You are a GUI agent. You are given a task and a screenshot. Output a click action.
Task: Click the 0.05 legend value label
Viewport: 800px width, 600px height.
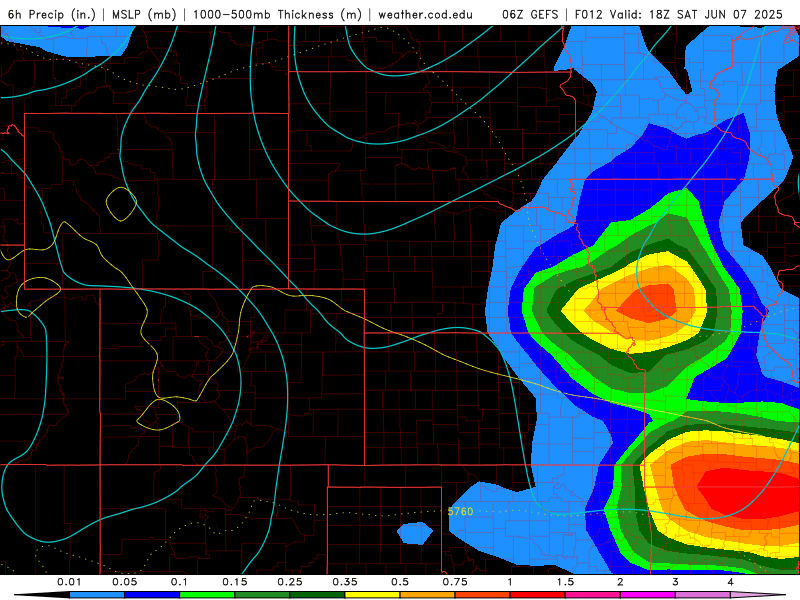coord(124,582)
